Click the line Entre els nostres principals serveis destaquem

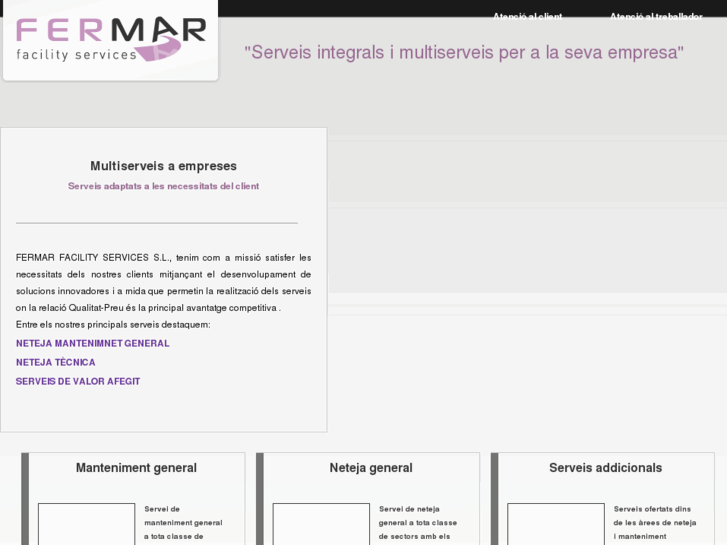[x=113, y=325]
